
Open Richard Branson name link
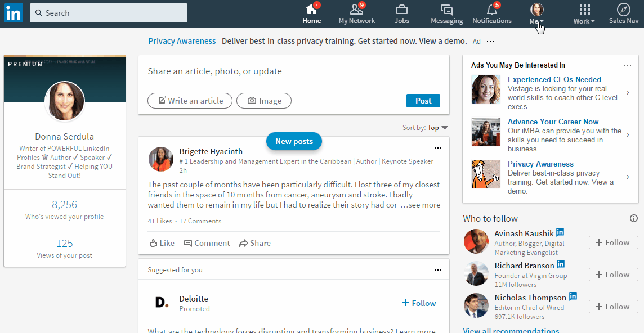click(525, 265)
